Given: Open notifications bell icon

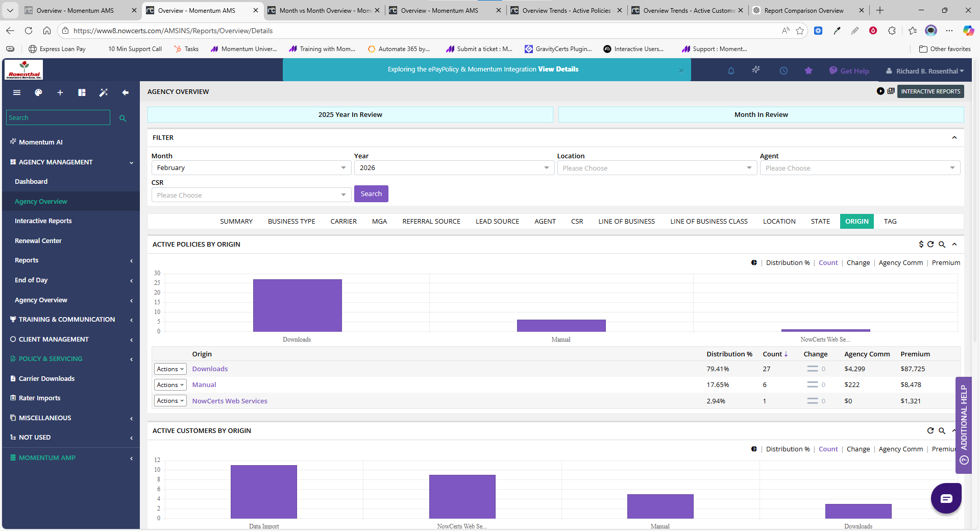Looking at the screenshot, I should click(731, 71).
